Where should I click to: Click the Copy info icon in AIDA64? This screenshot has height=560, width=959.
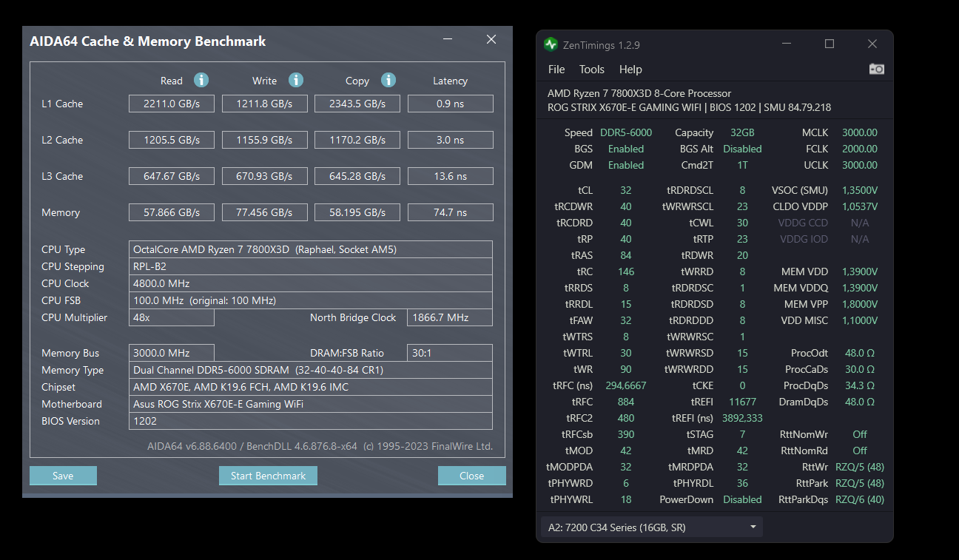388,80
